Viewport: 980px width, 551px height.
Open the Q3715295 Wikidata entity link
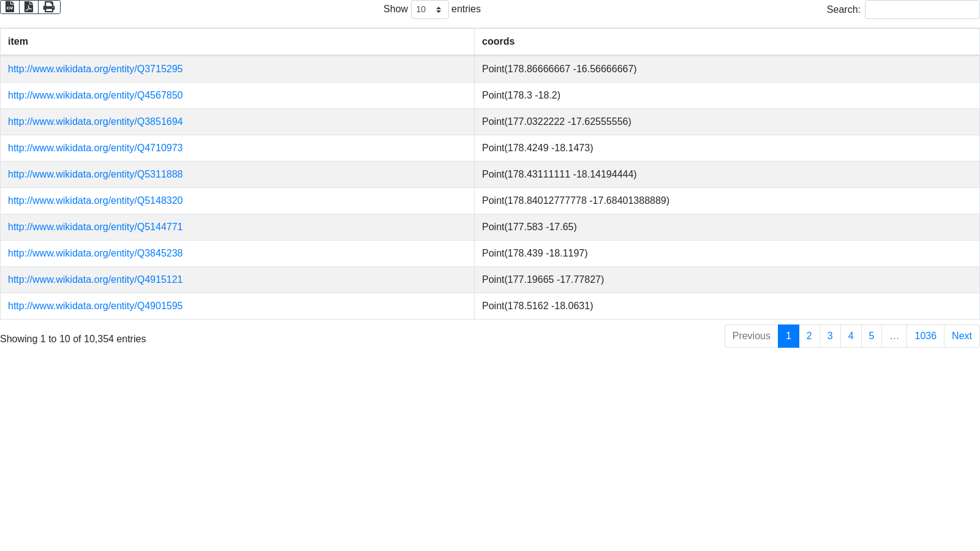coord(95,69)
